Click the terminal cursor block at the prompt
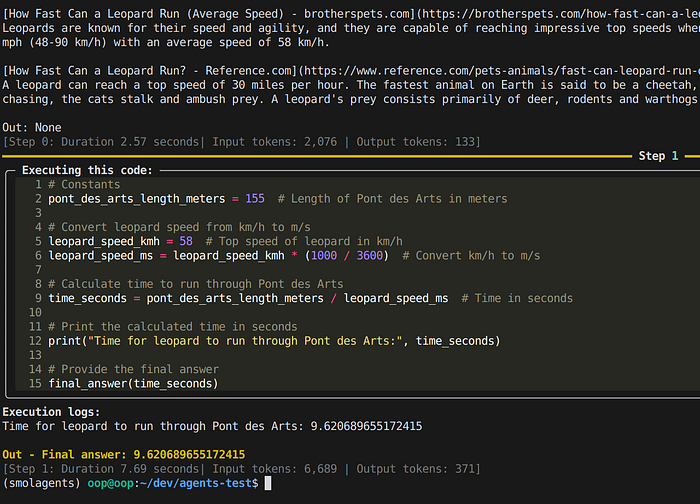The height and width of the screenshot is (504, 700). click(268, 483)
